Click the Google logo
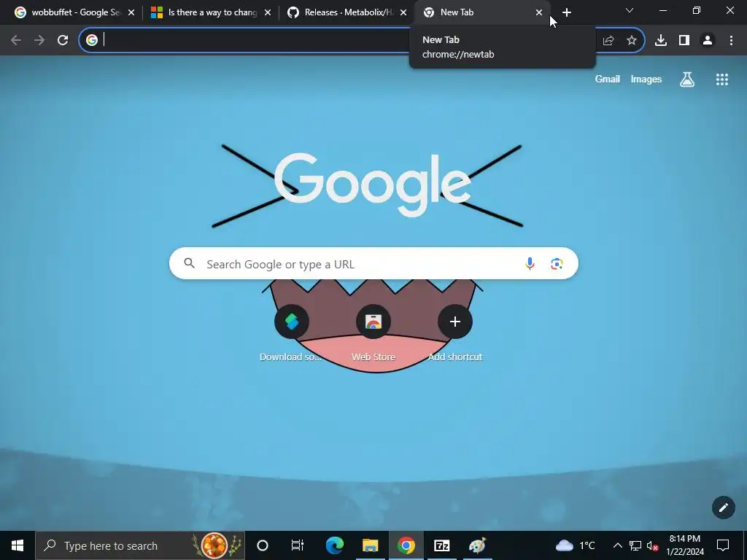Screen dimensions: 747x560 (x=373, y=184)
